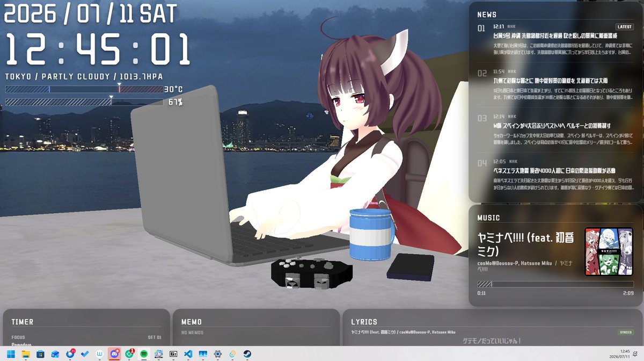This screenshot has width=644, height=361.
Task: Click the TOKYO / PARTLY CLOUDY weather line
Action: tap(84, 77)
